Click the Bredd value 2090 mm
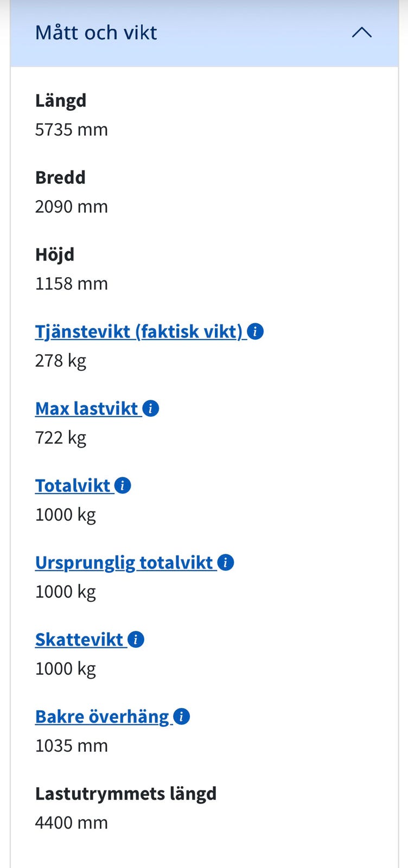Image resolution: width=408 pixels, height=868 pixels. (72, 207)
